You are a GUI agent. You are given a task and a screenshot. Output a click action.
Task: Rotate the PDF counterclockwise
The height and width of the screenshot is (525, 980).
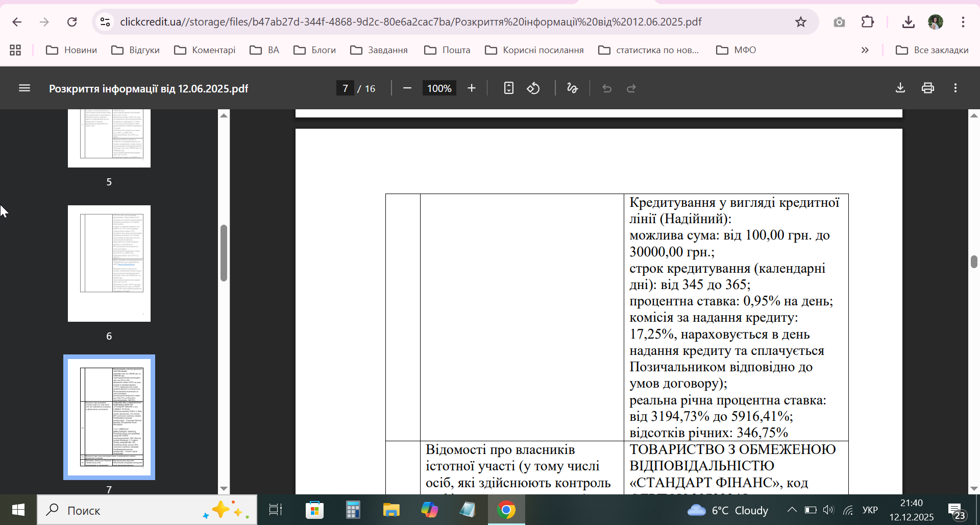pyautogui.click(x=533, y=88)
